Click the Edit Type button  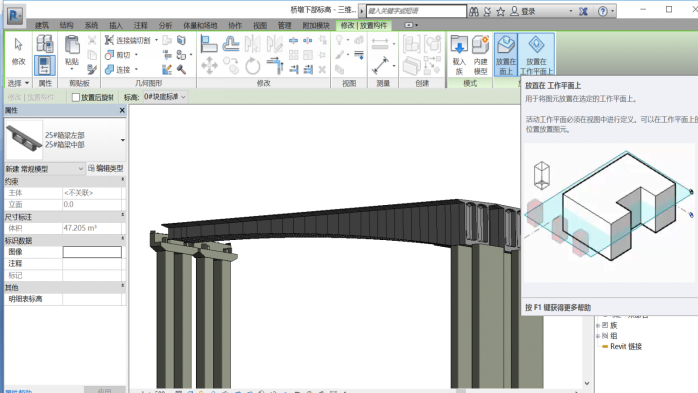pyautogui.click(x=106, y=168)
